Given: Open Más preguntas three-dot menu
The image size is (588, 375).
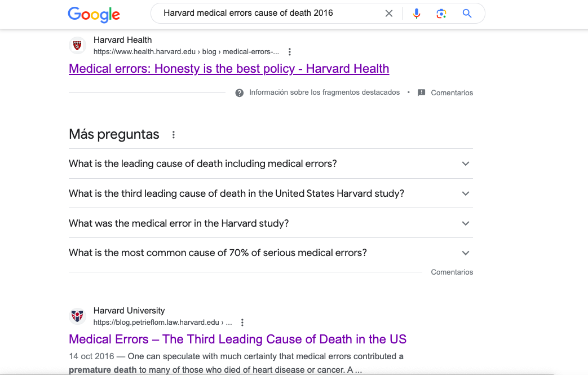Looking at the screenshot, I should pos(173,135).
